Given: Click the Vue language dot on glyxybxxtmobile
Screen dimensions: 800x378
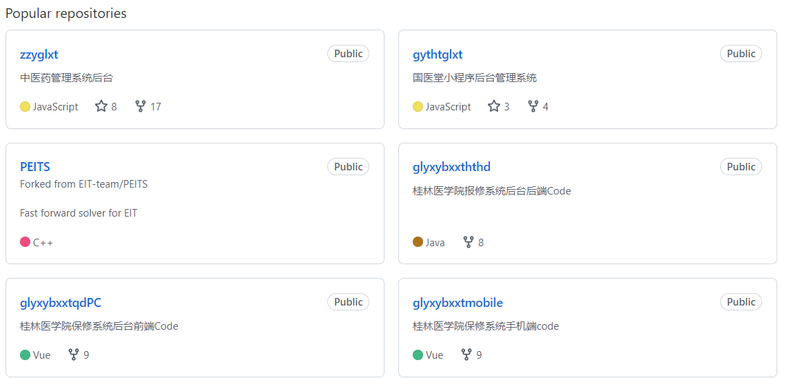Looking at the screenshot, I should (418, 355).
